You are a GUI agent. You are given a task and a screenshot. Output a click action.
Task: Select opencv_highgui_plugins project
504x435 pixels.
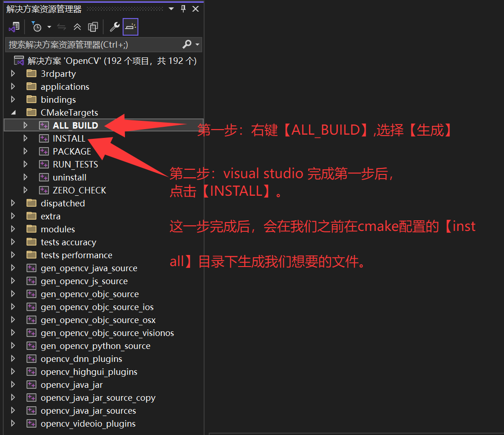pyautogui.click(x=89, y=372)
